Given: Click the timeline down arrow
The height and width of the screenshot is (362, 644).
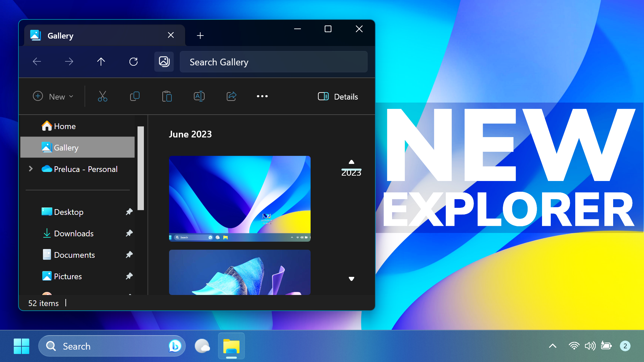Looking at the screenshot, I should (x=352, y=279).
